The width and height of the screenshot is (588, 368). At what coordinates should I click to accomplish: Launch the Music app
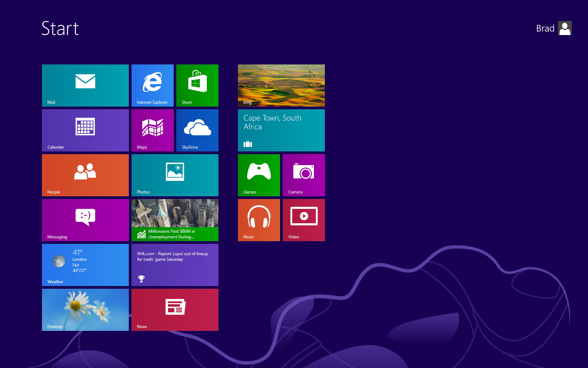[259, 220]
